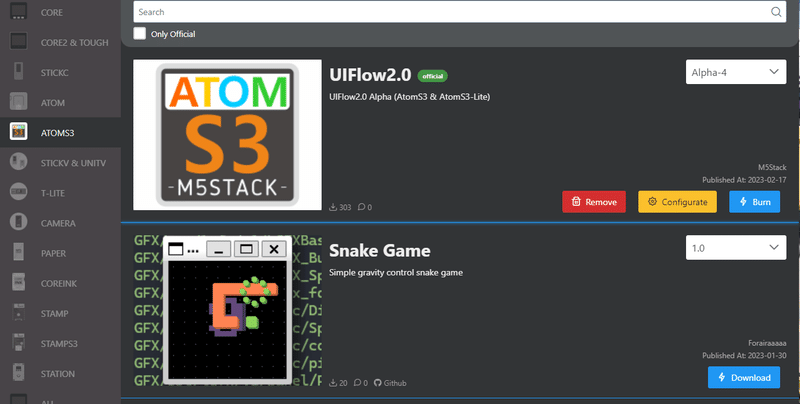This screenshot has width=800, height=404.
Task: Click the COREINK device icon
Action: pyautogui.click(x=19, y=283)
